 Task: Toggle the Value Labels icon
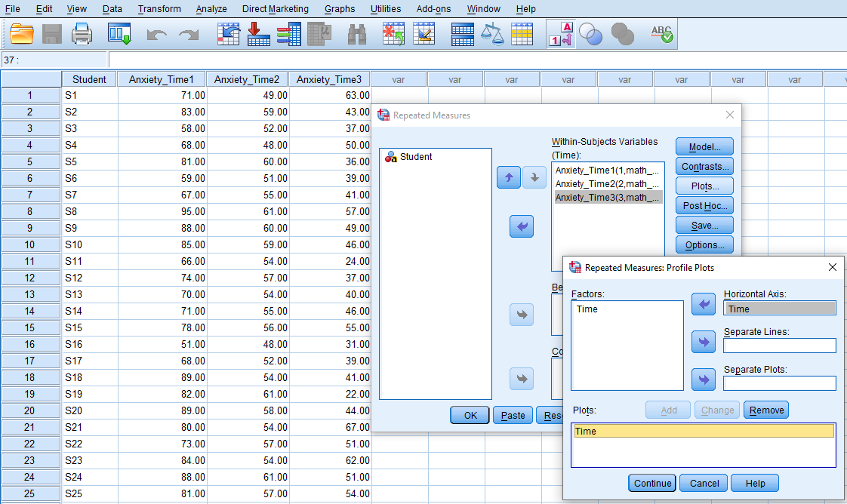pos(560,34)
